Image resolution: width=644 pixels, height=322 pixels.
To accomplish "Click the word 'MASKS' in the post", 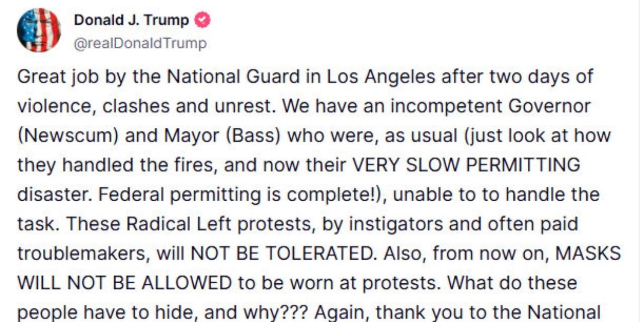I will (588, 254).
